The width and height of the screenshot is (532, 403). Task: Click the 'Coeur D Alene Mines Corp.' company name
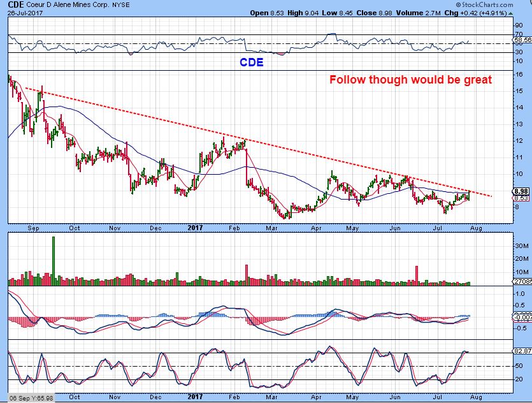click(x=68, y=5)
